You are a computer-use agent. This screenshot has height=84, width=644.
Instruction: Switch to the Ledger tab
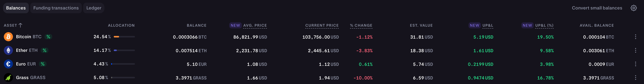[x=94, y=8]
